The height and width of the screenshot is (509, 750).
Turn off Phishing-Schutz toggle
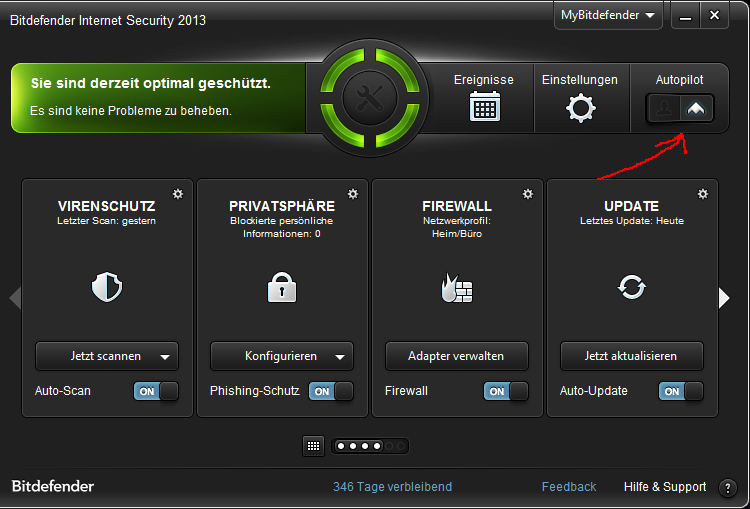tap(331, 391)
